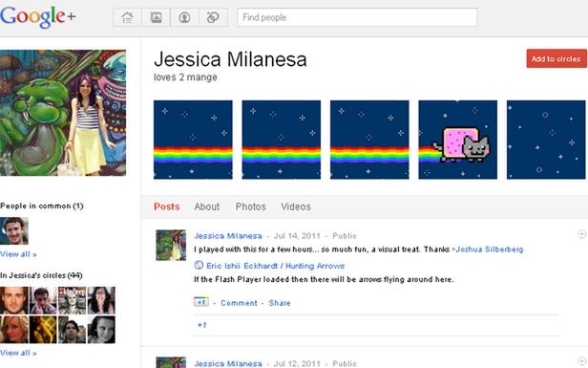The image size is (588, 368).
Task: Switch to the About tab
Action: pyautogui.click(x=206, y=206)
